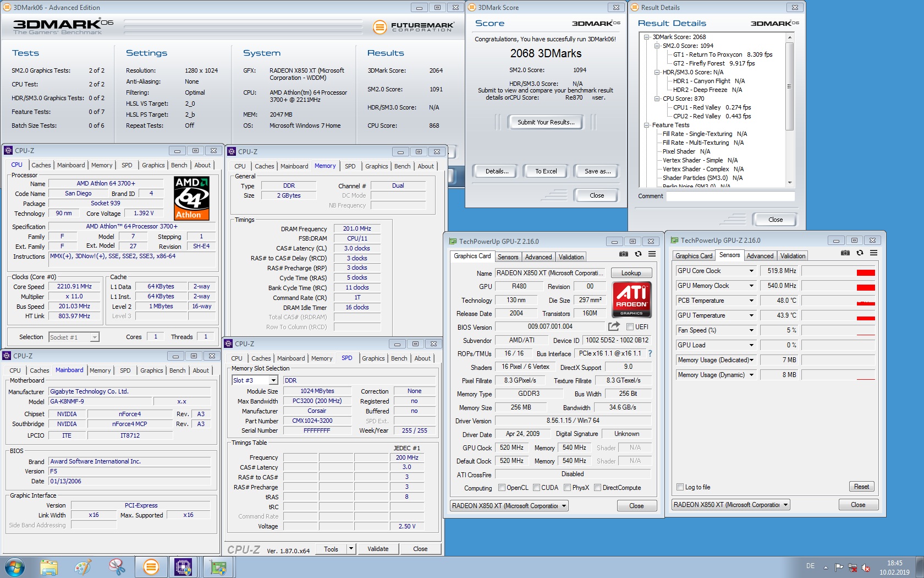The image size is (924, 578).
Task: Click Details button in 3DMark Score
Action: [497, 171]
